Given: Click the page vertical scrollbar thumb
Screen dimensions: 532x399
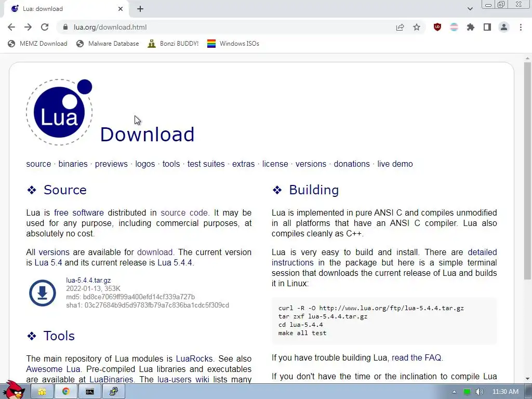Looking at the screenshot, I should click(x=527, y=170).
